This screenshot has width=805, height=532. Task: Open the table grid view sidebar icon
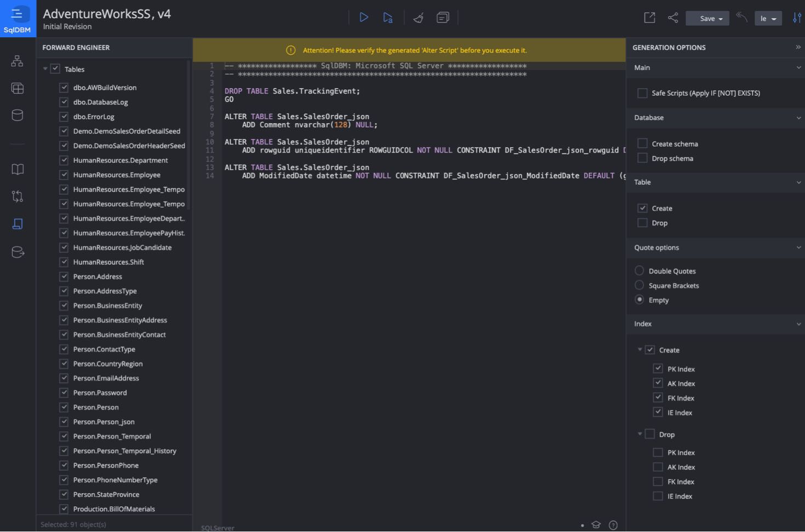[18, 88]
